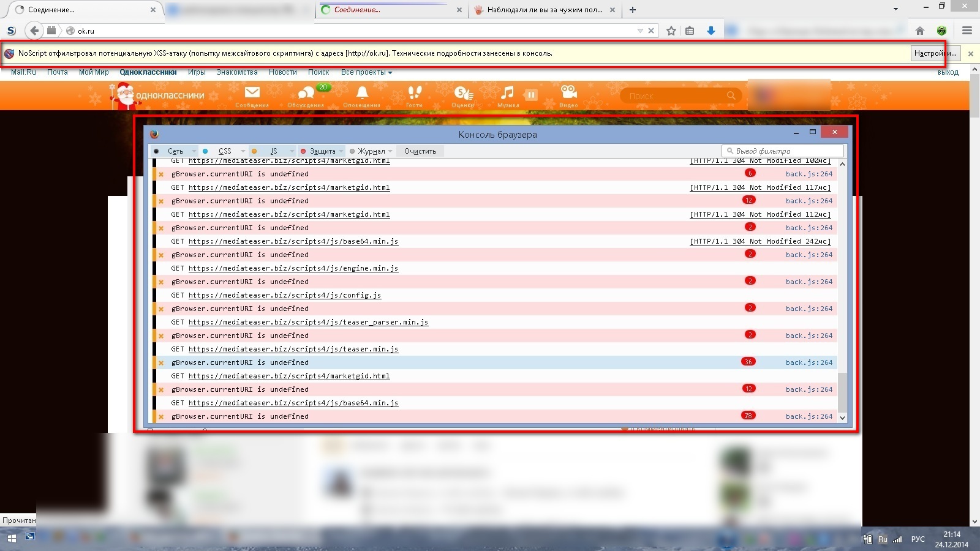Open the downloads arrow icon
980x551 pixels.
click(711, 31)
